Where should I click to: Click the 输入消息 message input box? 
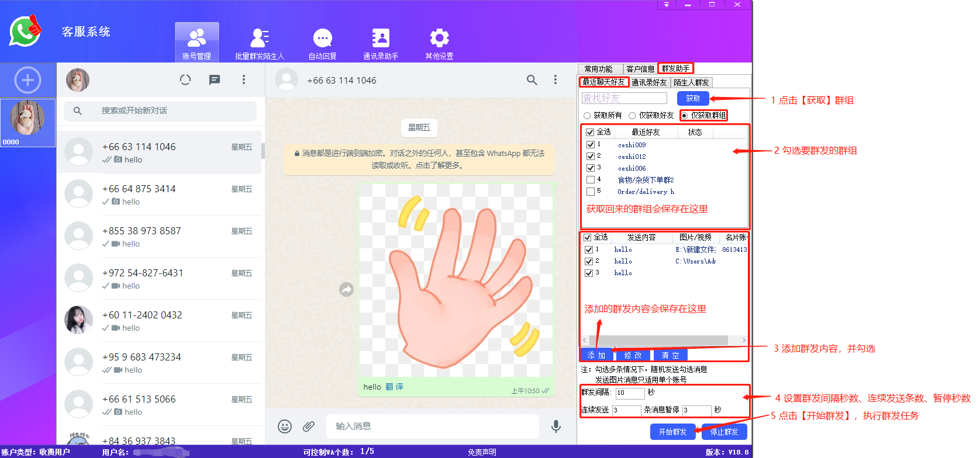432,426
